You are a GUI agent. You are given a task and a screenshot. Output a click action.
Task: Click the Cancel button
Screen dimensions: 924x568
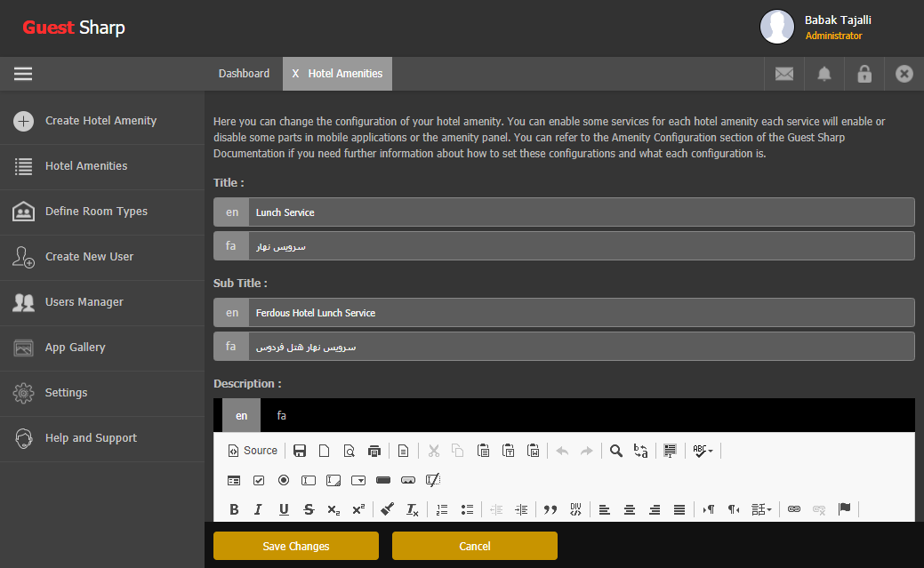[474, 546]
